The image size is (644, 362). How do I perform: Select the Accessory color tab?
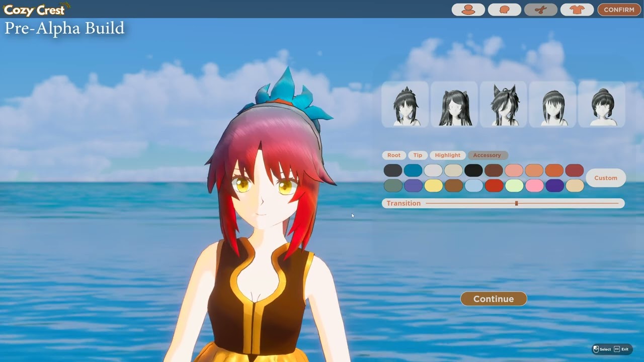[x=488, y=155]
